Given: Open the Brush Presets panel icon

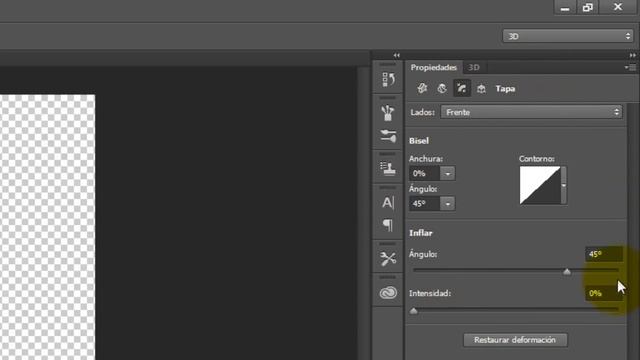Looking at the screenshot, I should pyautogui.click(x=388, y=113).
